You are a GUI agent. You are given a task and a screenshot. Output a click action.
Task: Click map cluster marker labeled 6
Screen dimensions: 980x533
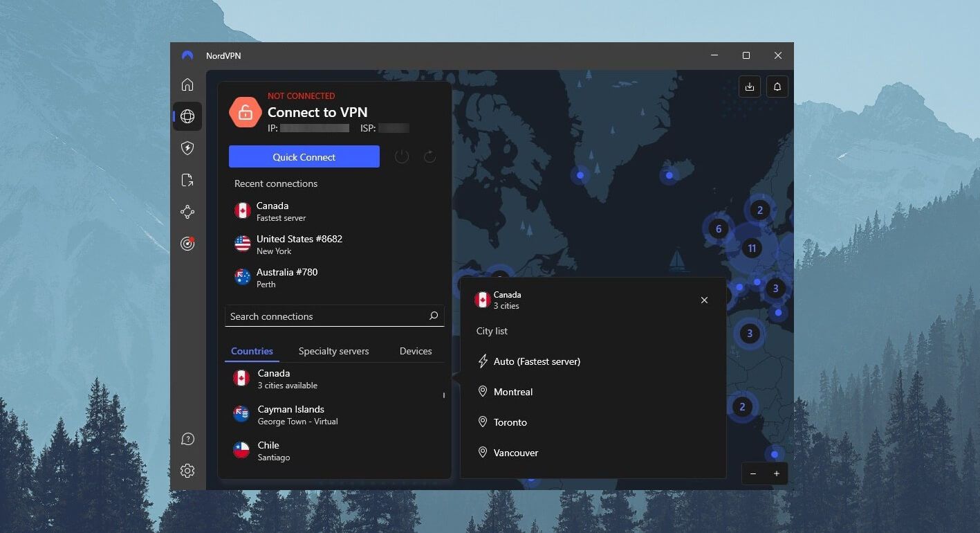tap(719, 228)
